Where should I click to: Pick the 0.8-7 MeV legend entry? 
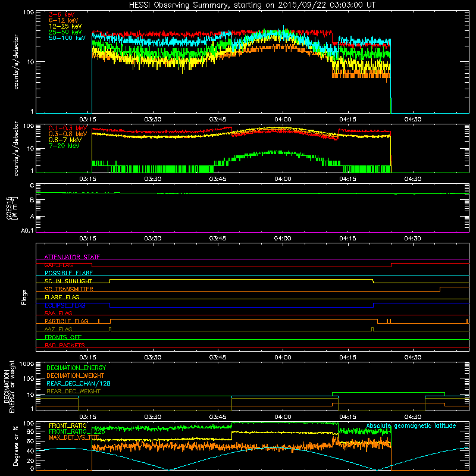(x=65, y=140)
